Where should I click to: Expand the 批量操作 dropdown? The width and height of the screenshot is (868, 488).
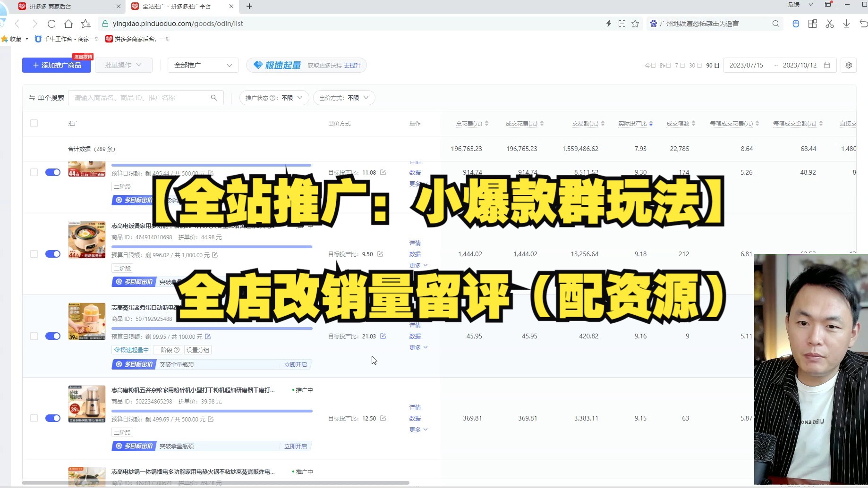[x=124, y=65]
